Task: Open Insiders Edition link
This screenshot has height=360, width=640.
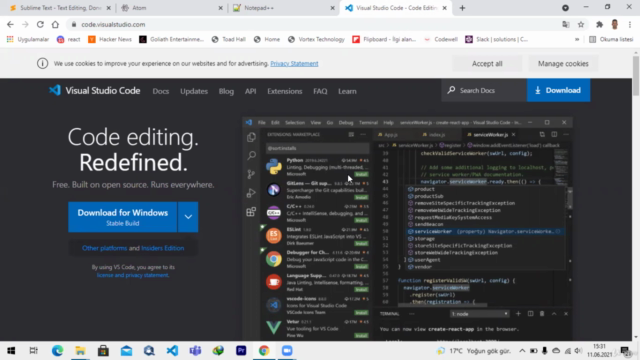Action: [162, 248]
